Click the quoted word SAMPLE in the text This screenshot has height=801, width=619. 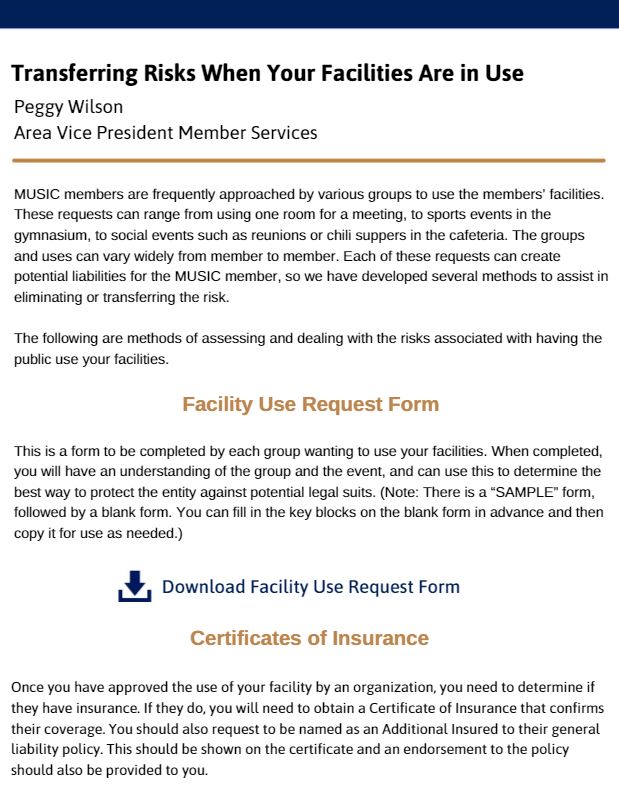[521, 492]
